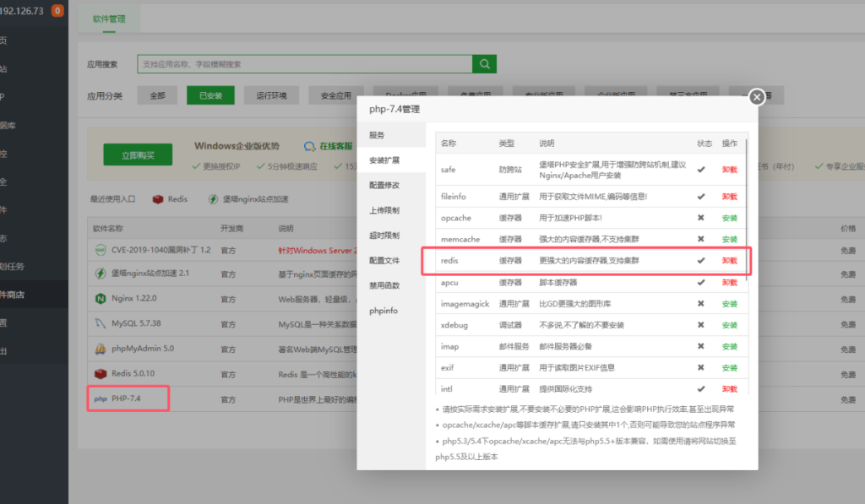The height and width of the screenshot is (504, 865).
Task: Click the imagemagick extension name cell
Action: tap(465, 304)
